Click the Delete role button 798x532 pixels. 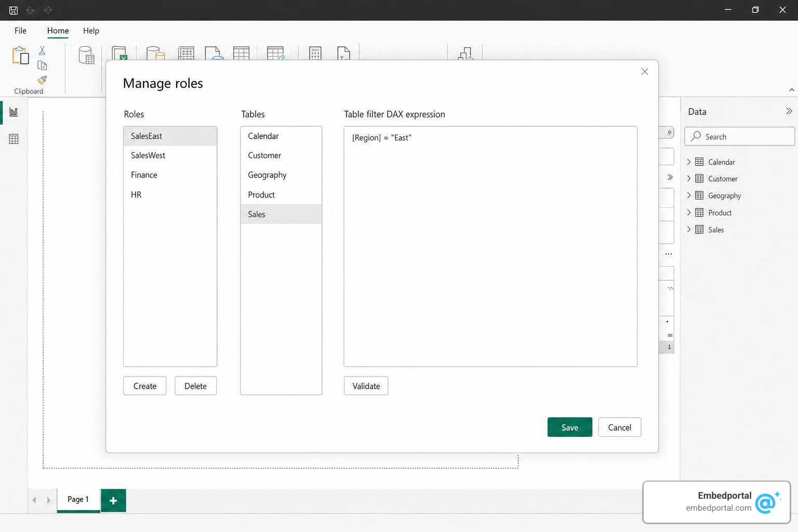[x=195, y=386]
